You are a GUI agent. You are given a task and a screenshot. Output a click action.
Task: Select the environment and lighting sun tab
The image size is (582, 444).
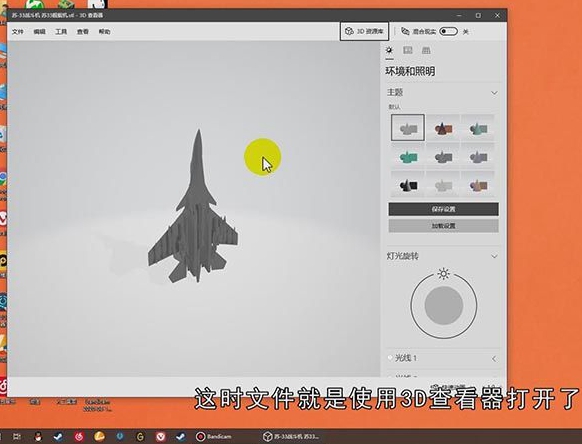(389, 50)
